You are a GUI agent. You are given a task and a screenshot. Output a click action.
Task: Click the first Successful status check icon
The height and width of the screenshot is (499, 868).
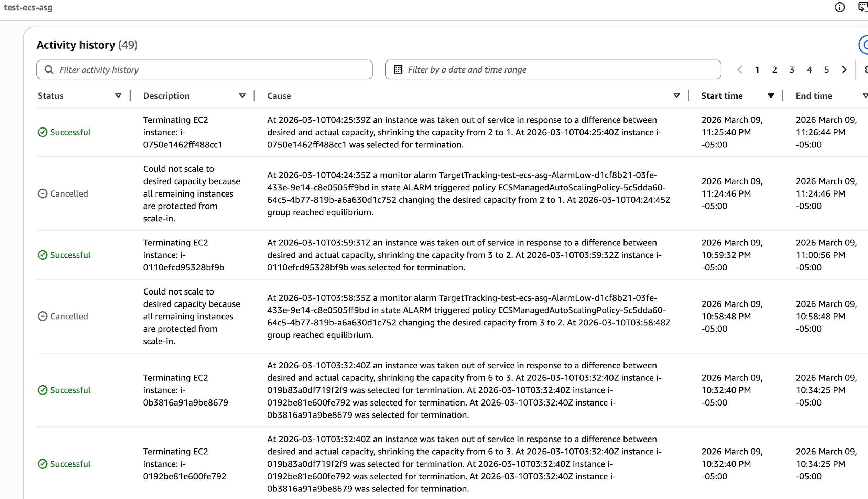click(42, 132)
